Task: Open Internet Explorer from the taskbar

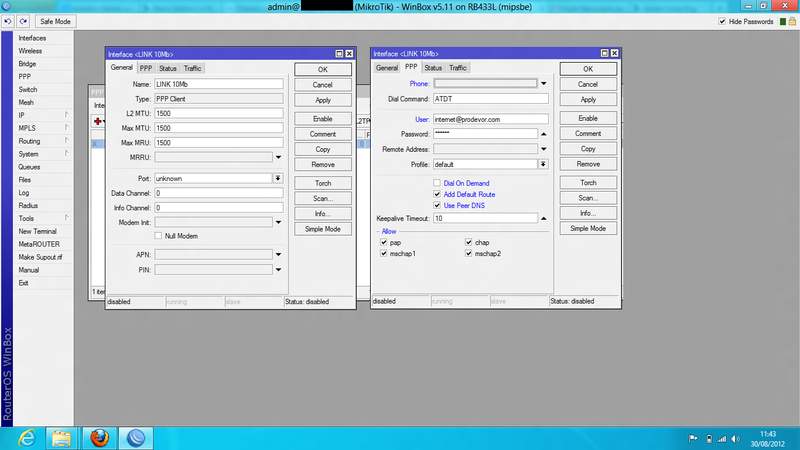Action: point(27,438)
